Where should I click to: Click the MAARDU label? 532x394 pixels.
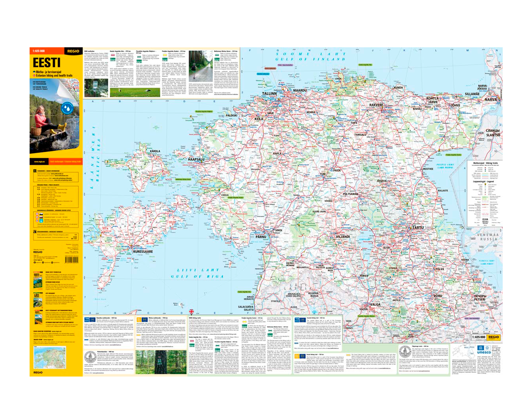click(300, 90)
